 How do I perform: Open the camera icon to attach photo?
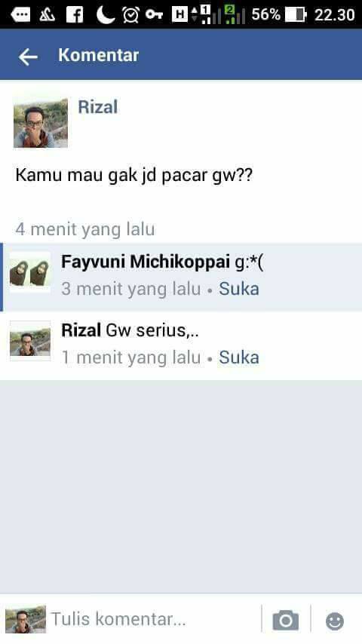coord(286,620)
